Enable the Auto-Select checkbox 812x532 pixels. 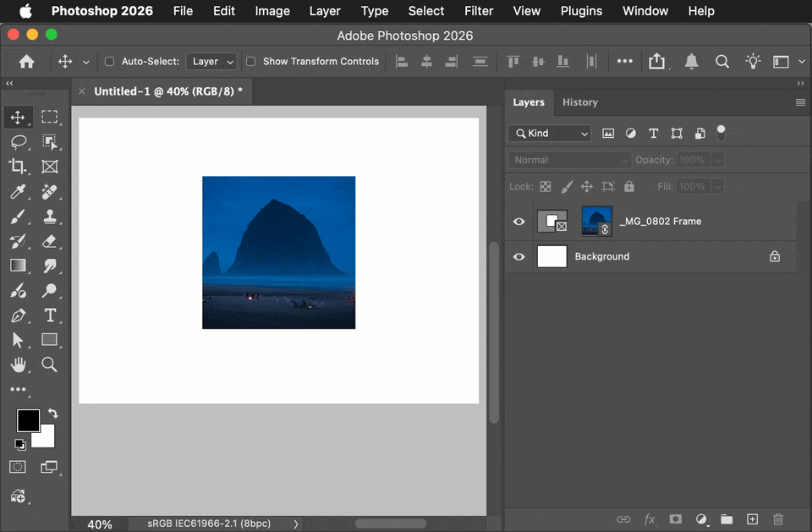[109, 62]
